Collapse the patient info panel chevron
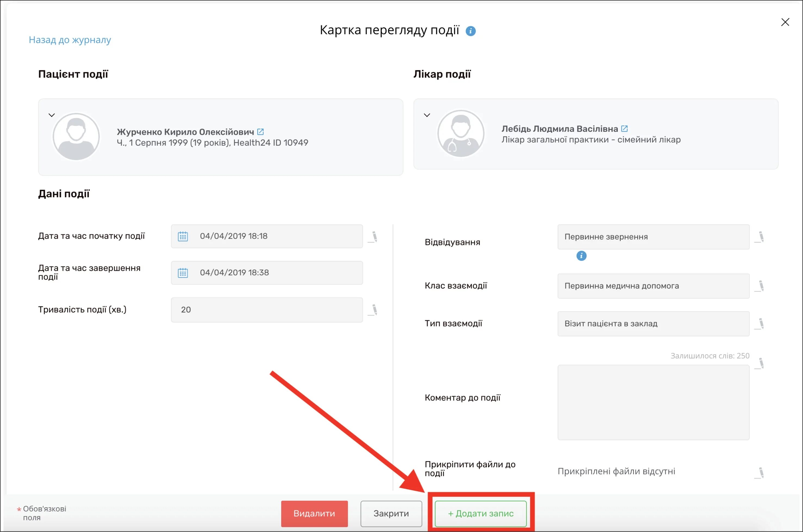The image size is (803, 532). [52, 115]
